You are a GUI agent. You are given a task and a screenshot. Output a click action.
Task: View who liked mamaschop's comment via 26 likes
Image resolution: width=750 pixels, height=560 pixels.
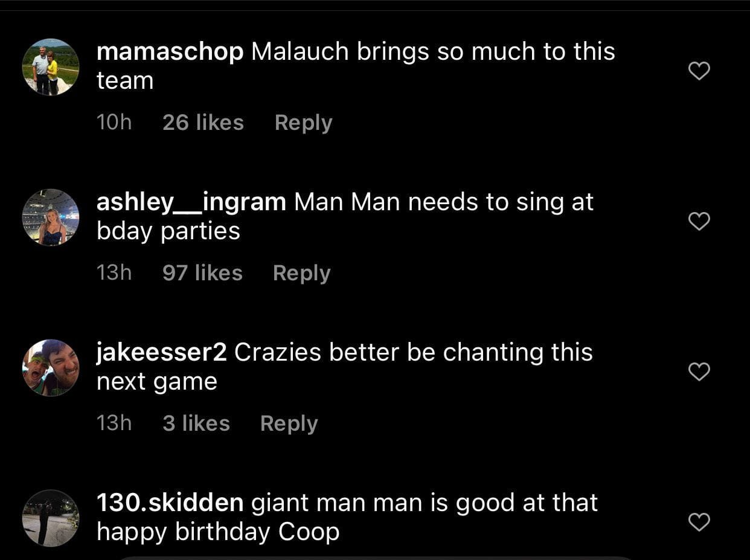203,123
